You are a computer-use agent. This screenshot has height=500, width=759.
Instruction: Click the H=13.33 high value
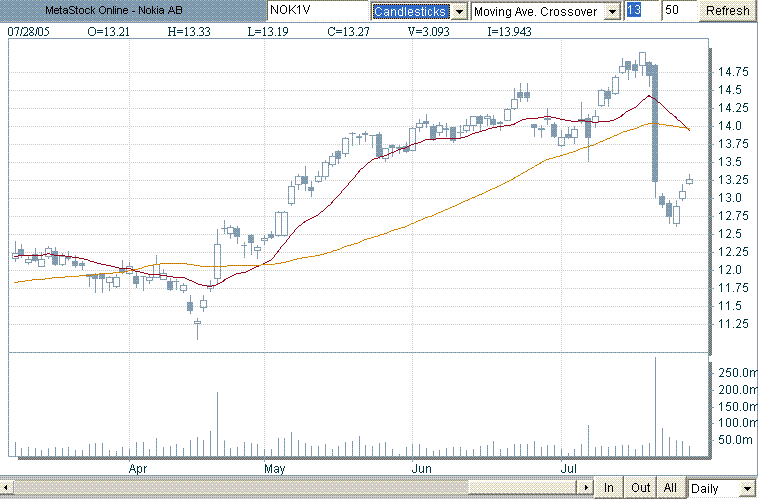click(x=189, y=32)
